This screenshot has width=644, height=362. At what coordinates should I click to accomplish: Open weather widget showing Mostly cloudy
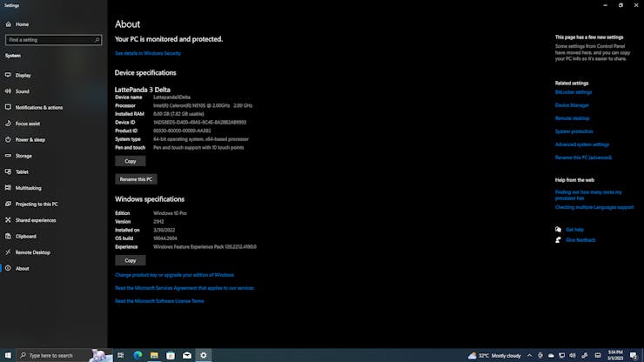(494, 355)
